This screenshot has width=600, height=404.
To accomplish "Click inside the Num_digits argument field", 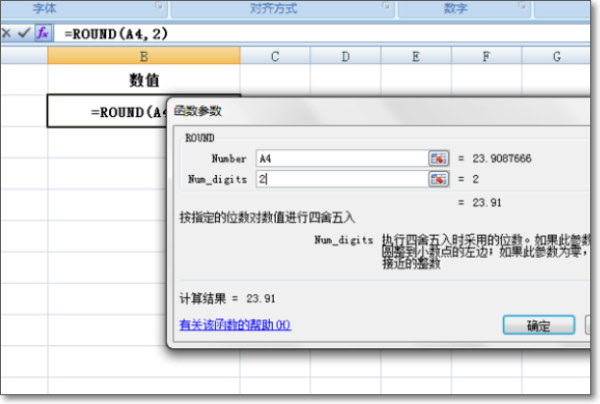I will (342, 179).
